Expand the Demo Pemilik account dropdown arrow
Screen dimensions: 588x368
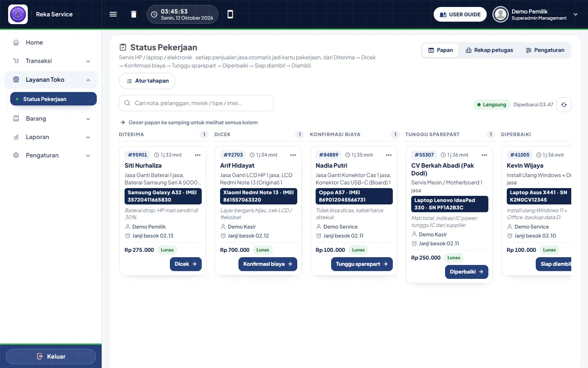[x=576, y=14]
